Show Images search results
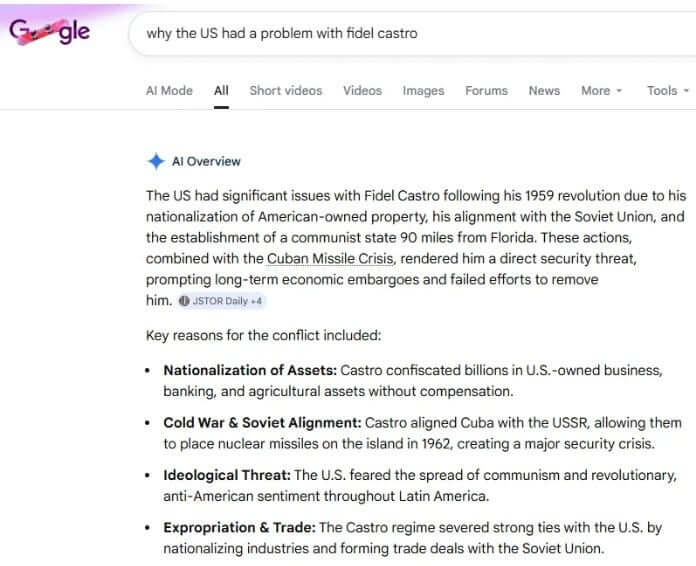The height and width of the screenshot is (566, 696). tap(423, 90)
